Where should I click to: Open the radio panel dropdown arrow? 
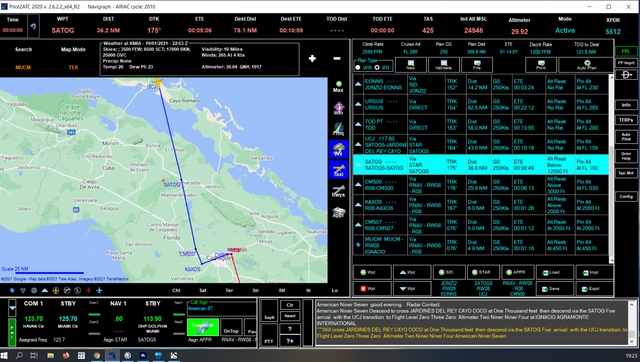pos(12,308)
